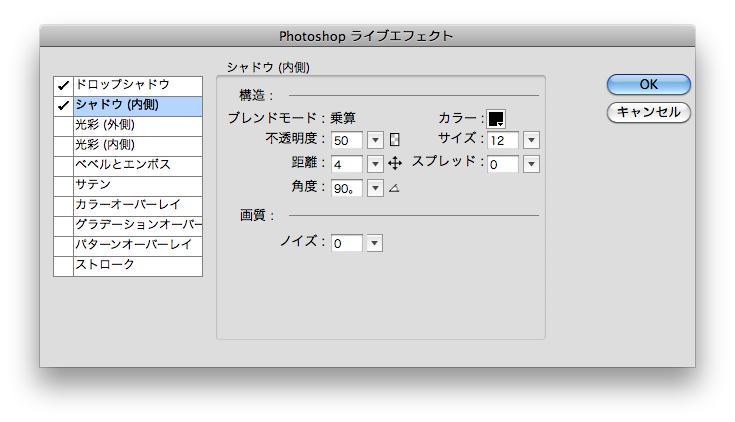
Task: Click the move arrows icon beside 距離
Action: point(394,163)
